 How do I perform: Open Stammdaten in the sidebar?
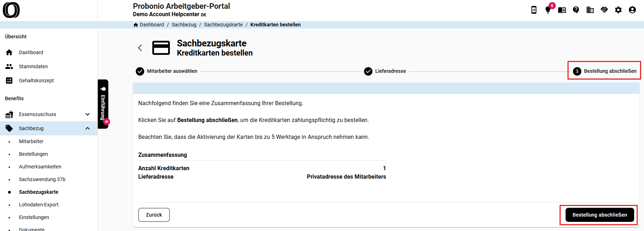tap(33, 66)
